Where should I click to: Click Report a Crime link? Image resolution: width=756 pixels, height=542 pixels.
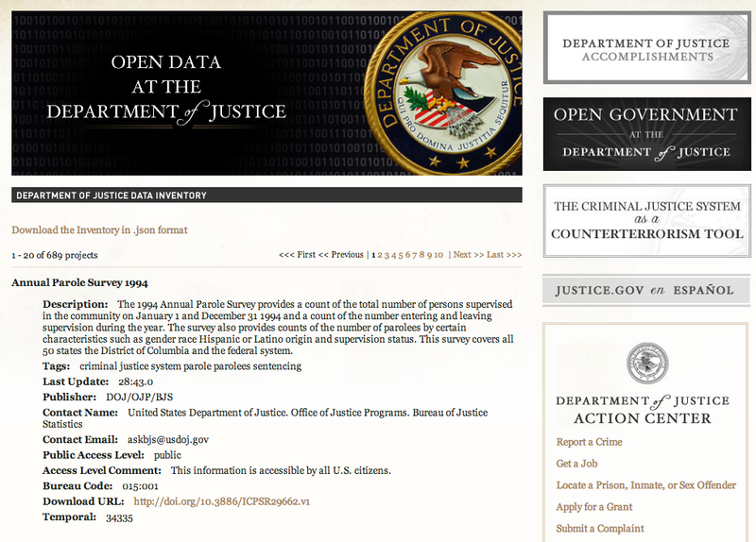pos(589,442)
